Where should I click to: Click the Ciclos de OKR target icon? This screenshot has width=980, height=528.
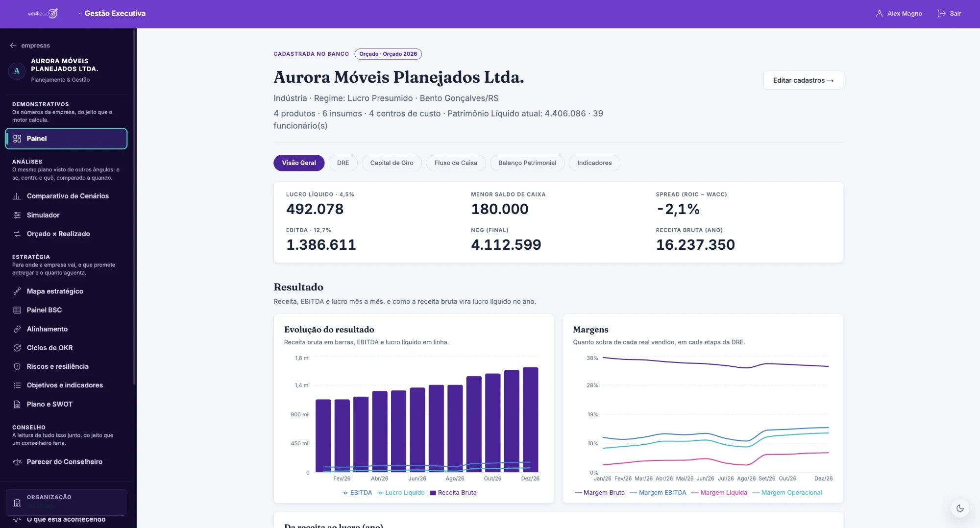[17, 348]
